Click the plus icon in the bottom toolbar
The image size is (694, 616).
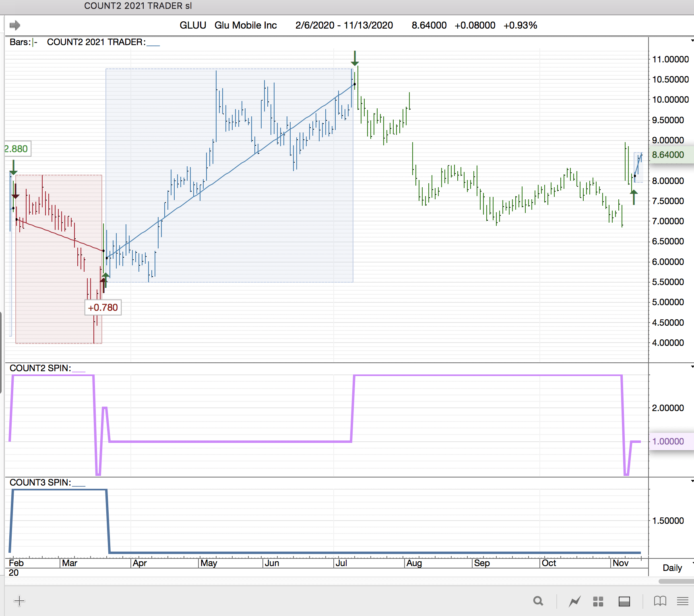pyautogui.click(x=19, y=601)
